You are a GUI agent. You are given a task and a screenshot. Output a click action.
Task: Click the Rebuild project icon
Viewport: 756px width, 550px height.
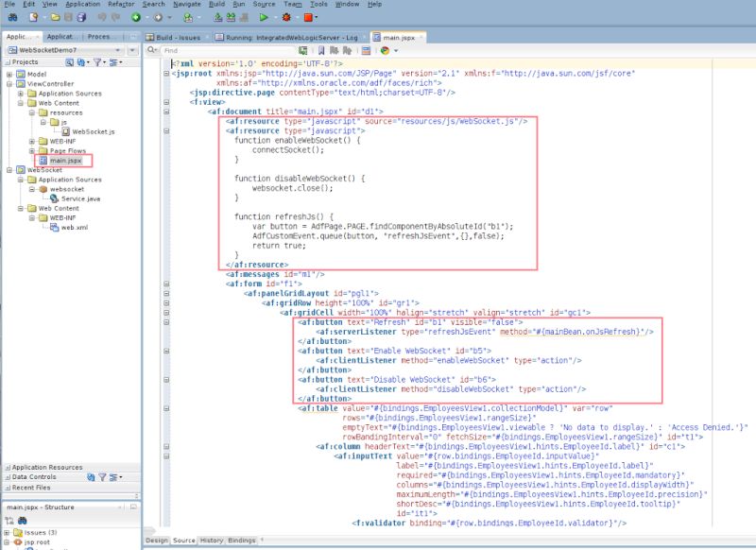point(231,17)
